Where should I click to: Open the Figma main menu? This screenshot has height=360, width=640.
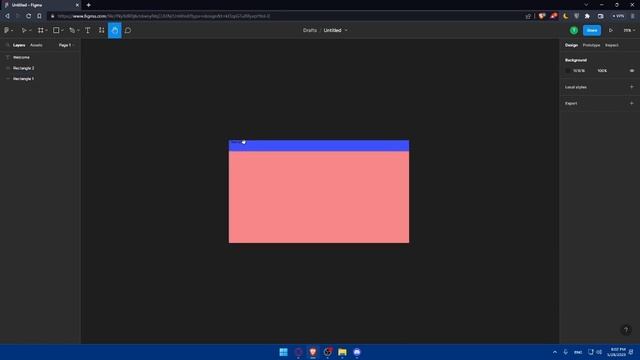(x=7, y=30)
